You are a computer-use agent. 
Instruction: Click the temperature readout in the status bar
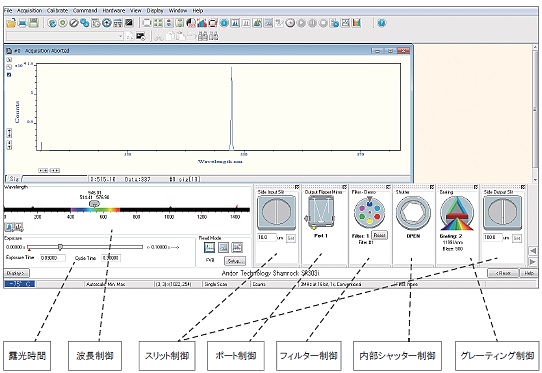(19, 284)
